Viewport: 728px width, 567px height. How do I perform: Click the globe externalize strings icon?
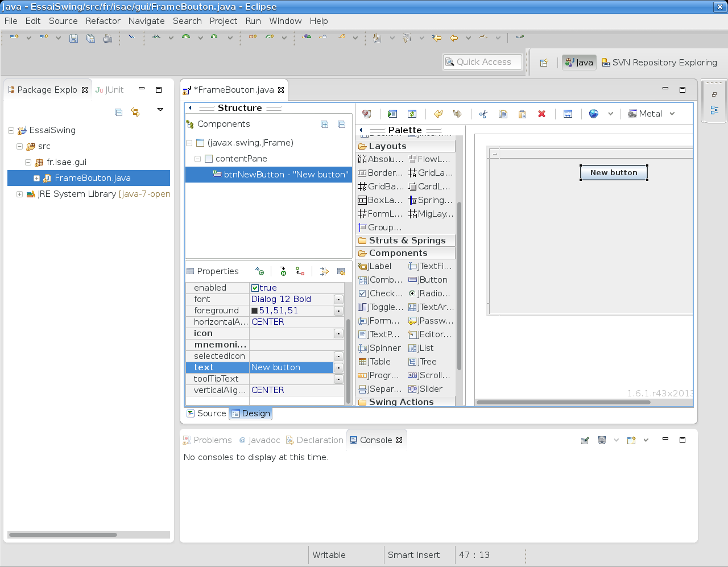tap(594, 114)
